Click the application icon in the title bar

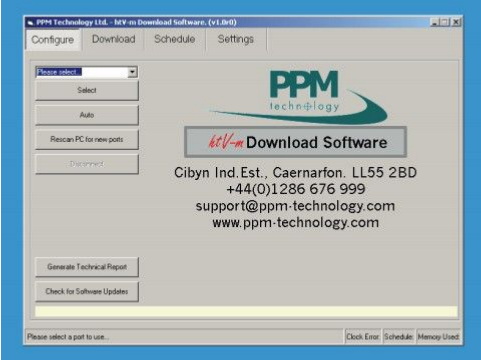(30, 22)
